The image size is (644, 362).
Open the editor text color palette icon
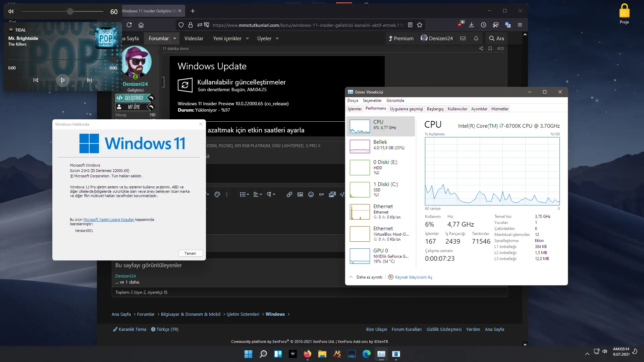click(x=217, y=194)
